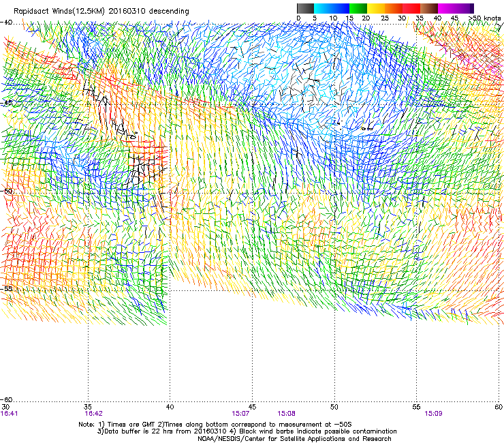504x443 pixels.
Task: Click the '20' label under the color bar
Action: (x=366, y=18)
